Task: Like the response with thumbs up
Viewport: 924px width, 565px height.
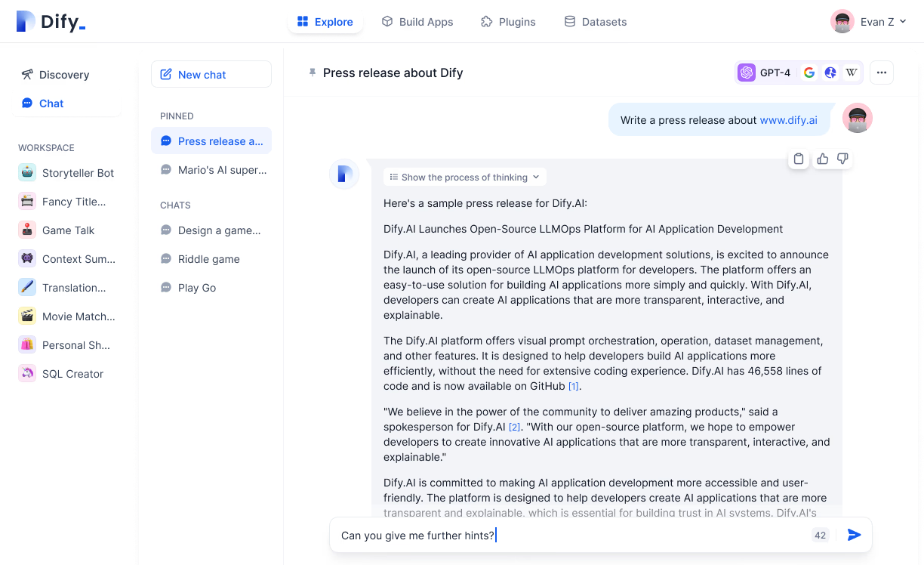Action: pos(823,159)
